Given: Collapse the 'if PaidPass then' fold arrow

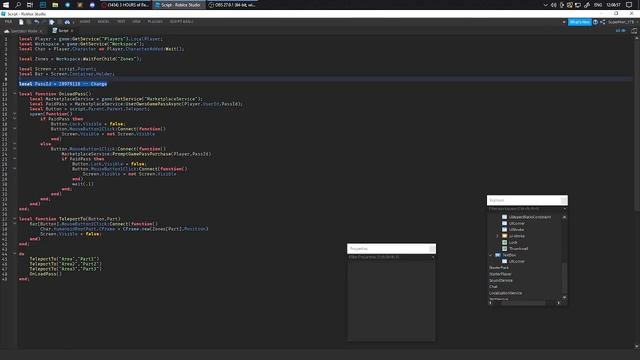Looking at the screenshot, I should [15, 119].
